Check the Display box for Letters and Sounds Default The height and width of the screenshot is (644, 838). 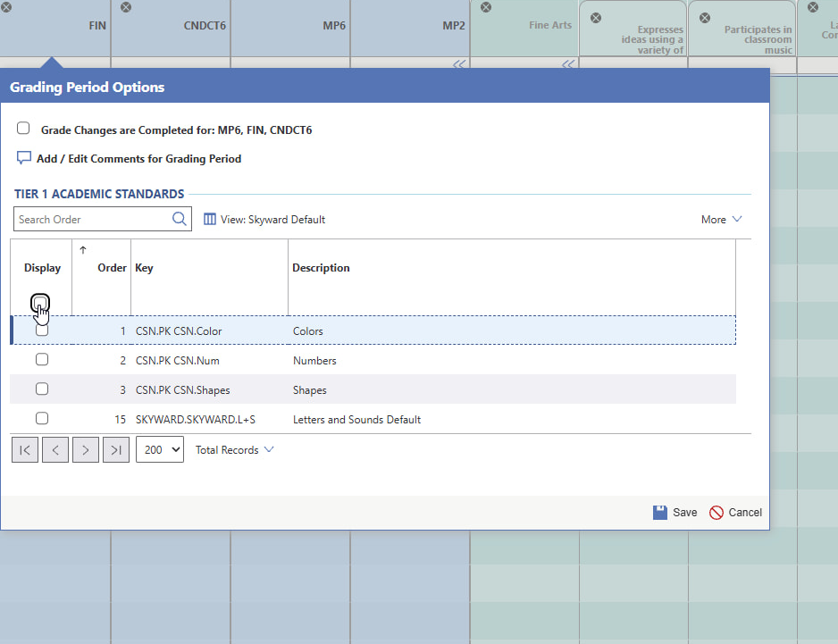click(x=42, y=418)
